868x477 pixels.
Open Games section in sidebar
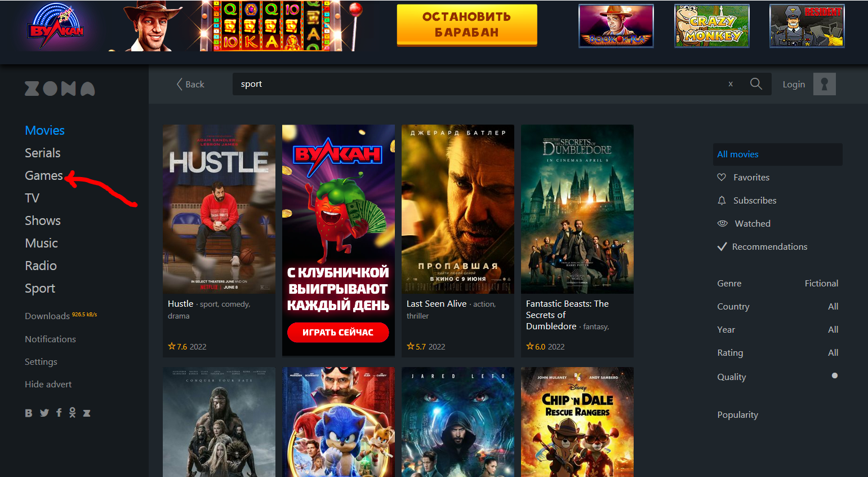pyautogui.click(x=43, y=175)
